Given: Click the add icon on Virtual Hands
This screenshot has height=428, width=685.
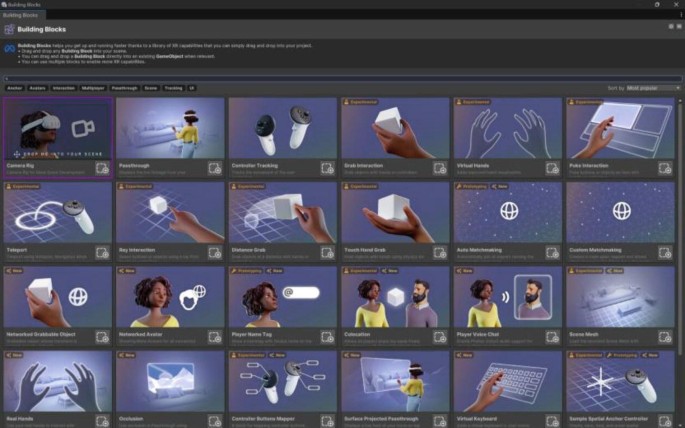Looking at the screenshot, I should (552, 169).
